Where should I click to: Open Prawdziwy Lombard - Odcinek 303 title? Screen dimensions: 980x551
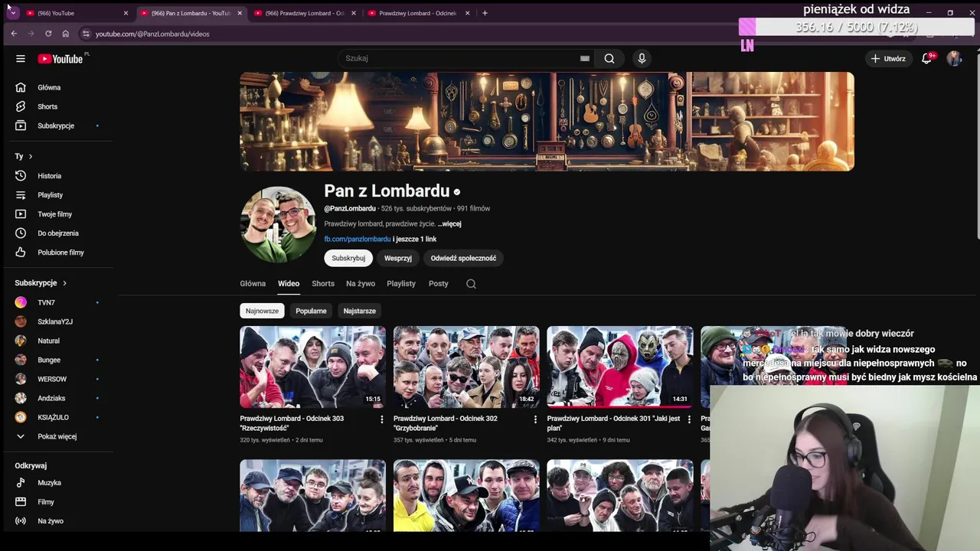(x=292, y=423)
